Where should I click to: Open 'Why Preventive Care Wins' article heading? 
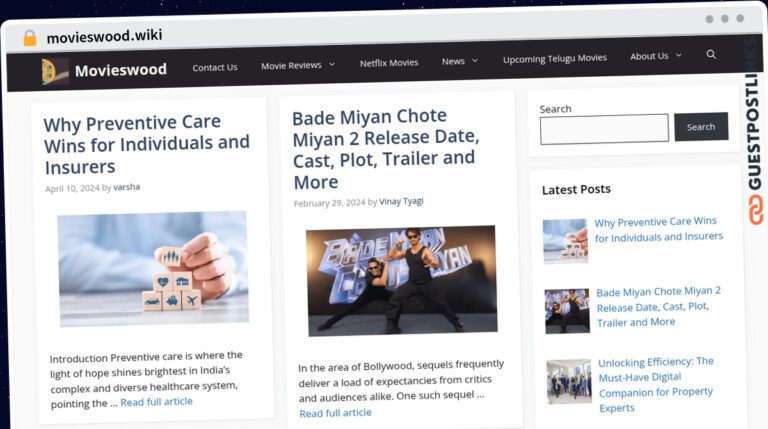pos(146,144)
